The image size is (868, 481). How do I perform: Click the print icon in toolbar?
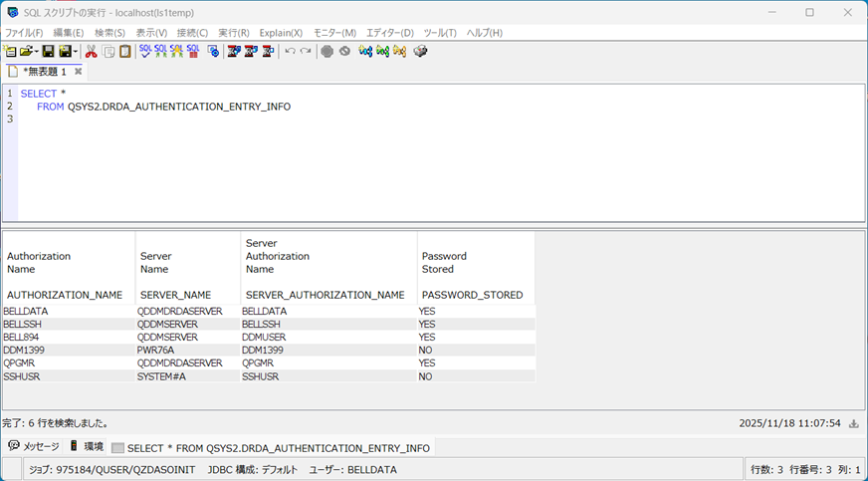point(420,51)
